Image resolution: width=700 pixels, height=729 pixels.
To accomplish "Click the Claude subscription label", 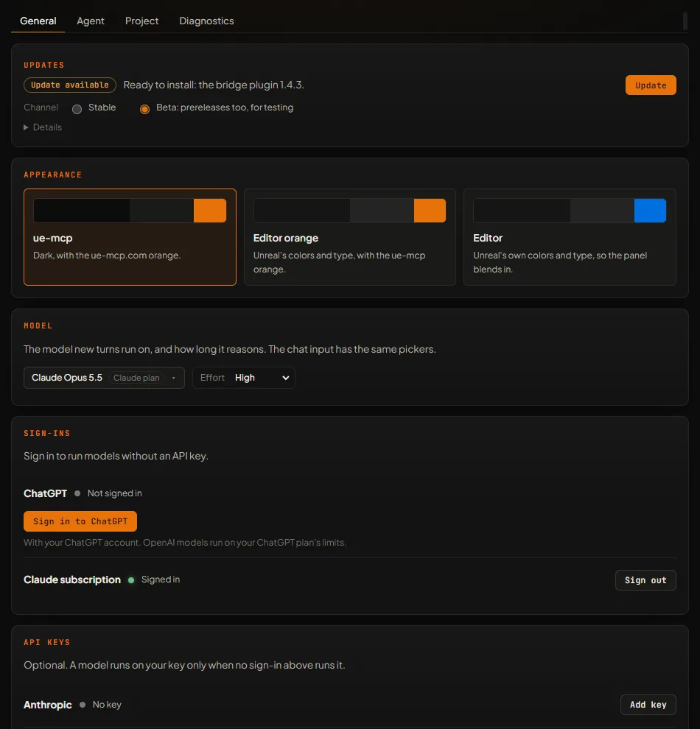I will point(72,580).
